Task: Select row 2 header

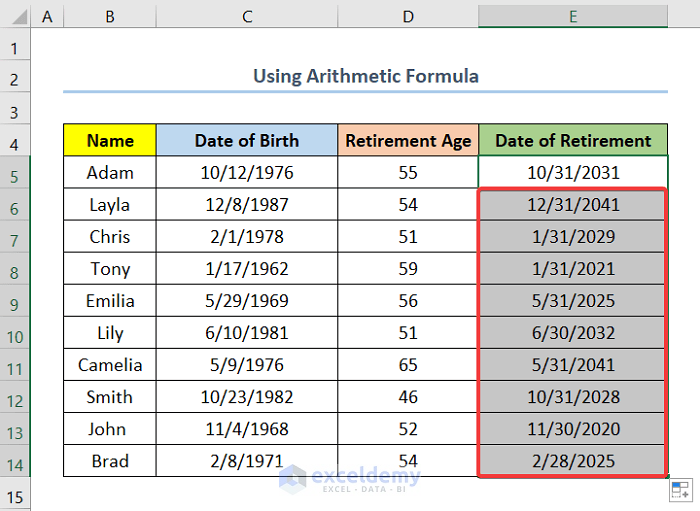Action: coord(15,77)
